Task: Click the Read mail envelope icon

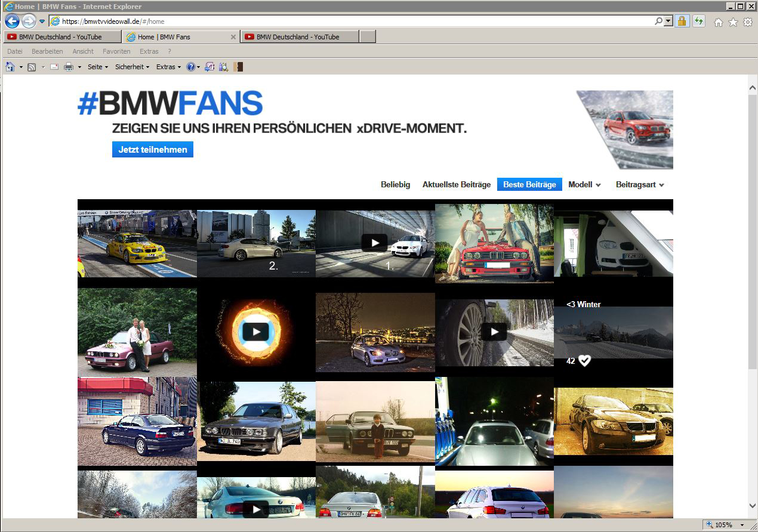Action: [54, 67]
